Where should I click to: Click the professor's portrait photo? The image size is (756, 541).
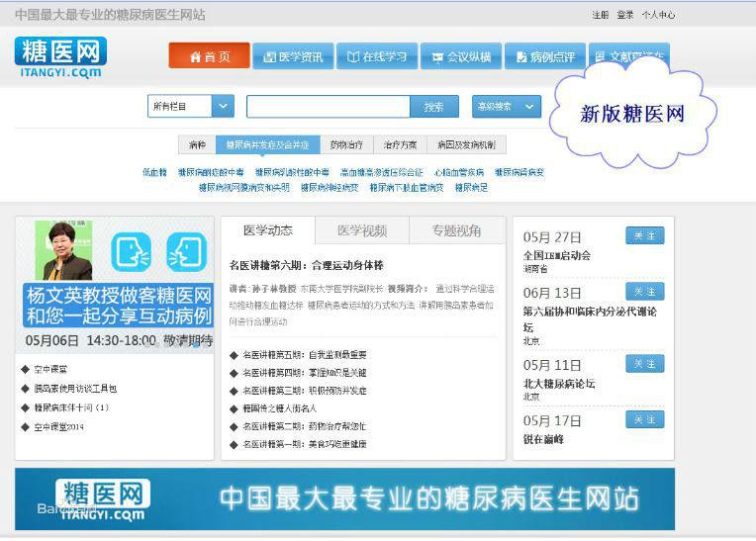[63, 250]
